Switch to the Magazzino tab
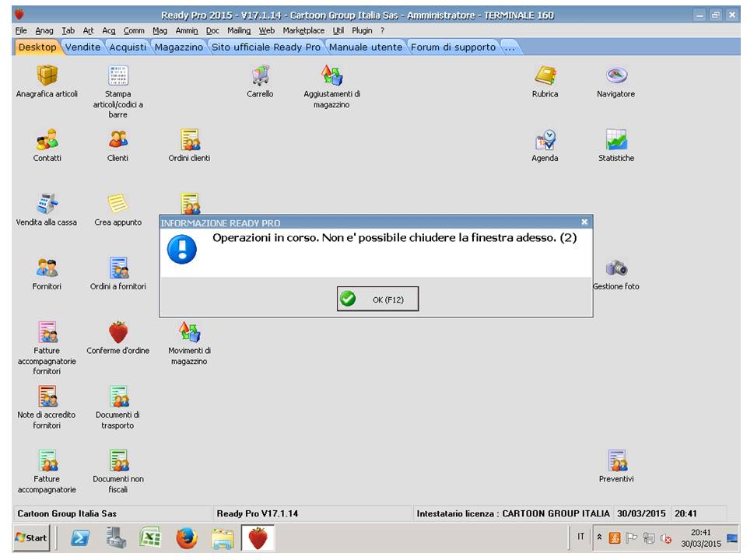 [179, 47]
